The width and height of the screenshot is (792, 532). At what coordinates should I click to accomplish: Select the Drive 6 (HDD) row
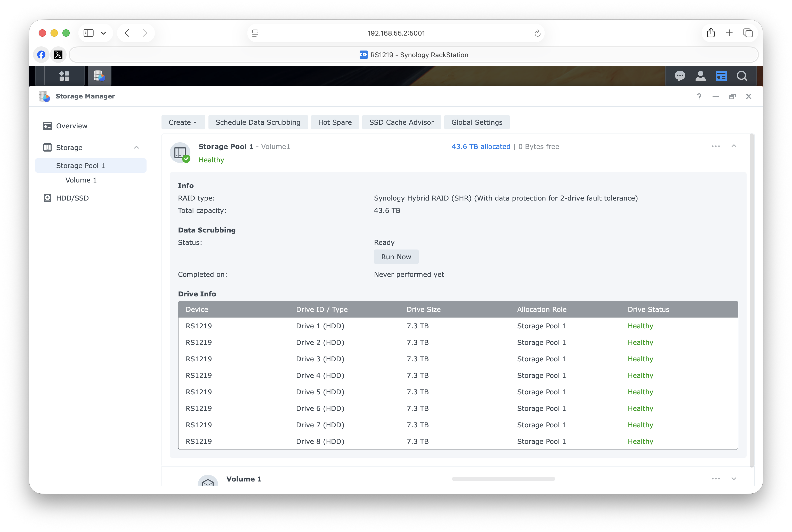click(458, 409)
